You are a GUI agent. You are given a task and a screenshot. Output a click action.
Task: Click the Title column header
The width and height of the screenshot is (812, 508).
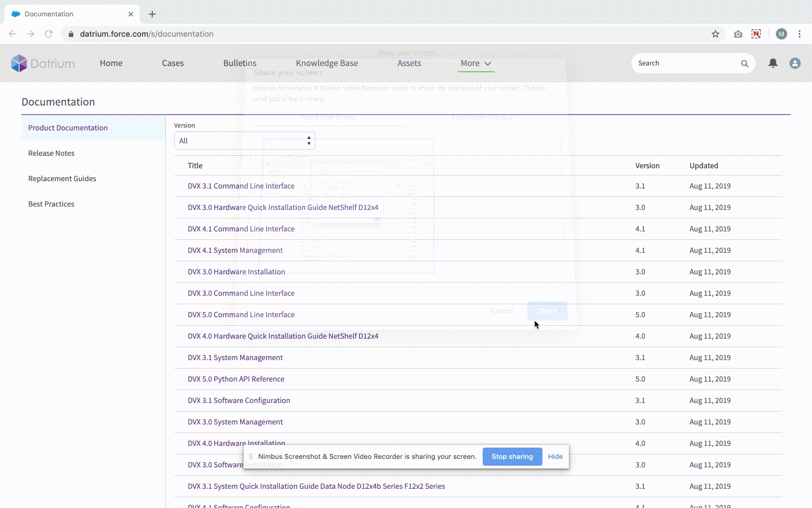point(195,165)
